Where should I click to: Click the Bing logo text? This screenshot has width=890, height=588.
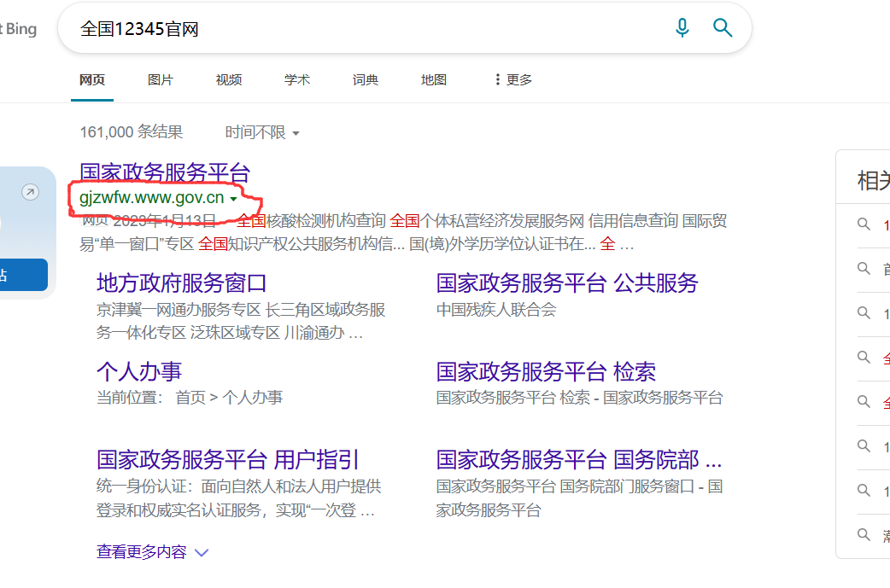point(19,29)
